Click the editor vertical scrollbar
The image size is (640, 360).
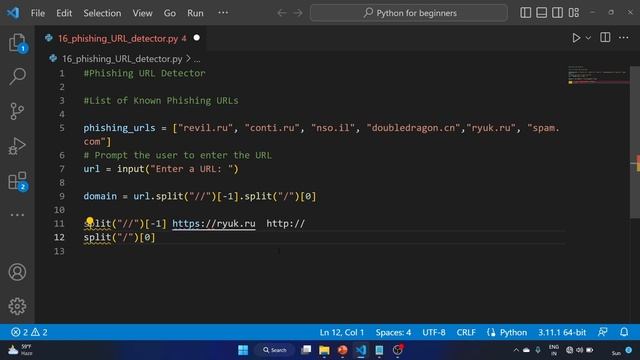[635, 143]
